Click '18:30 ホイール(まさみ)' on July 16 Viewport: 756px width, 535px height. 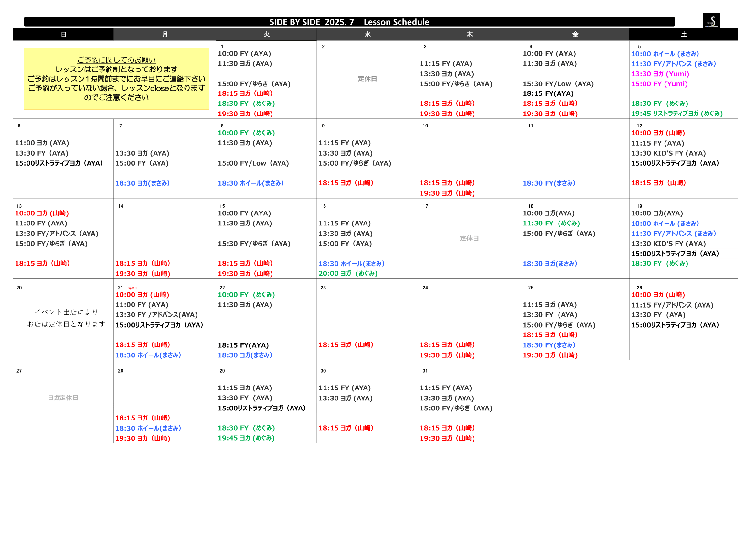(351, 264)
